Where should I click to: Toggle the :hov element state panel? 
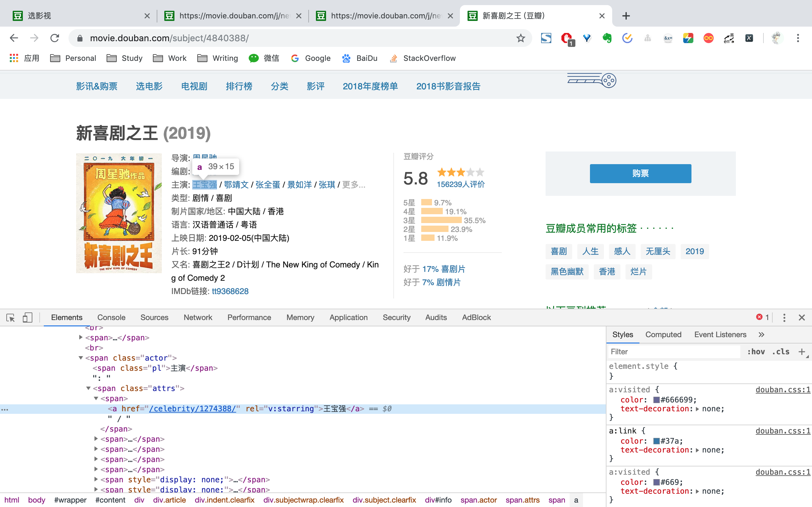coord(756,351)
